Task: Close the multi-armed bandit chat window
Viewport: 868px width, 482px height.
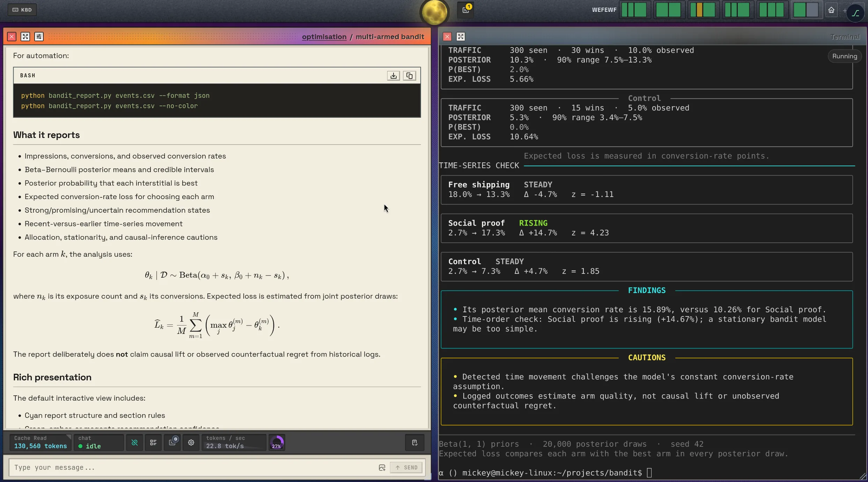Action: [12, 37]
